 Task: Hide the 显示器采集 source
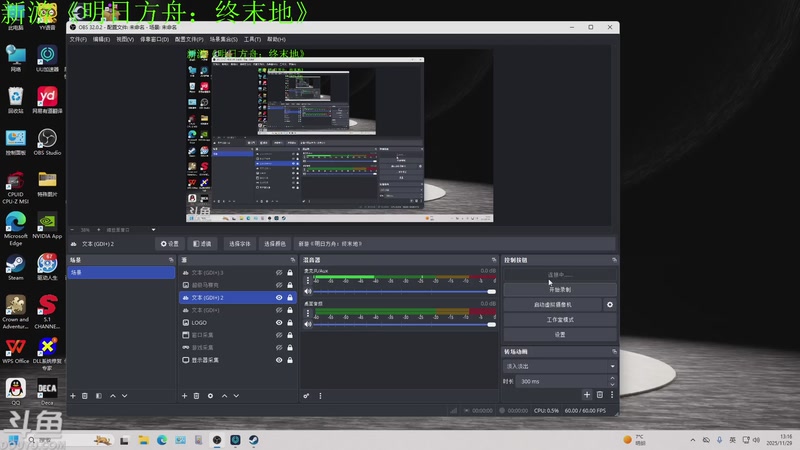click(x=279, y=360)
